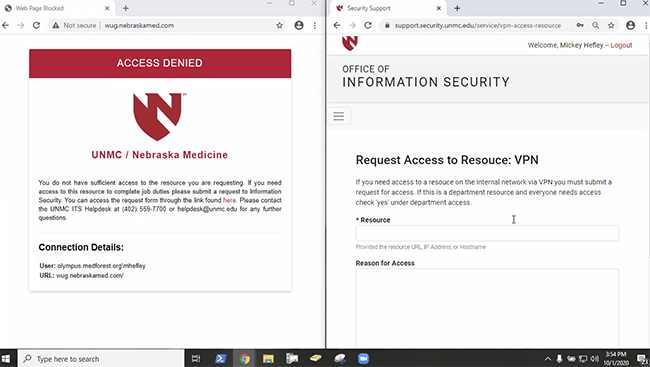This screenshot has width=650, height=367.
Task: Click the ACCESS DENIED banner text
Action: click(x=160, y=63)
